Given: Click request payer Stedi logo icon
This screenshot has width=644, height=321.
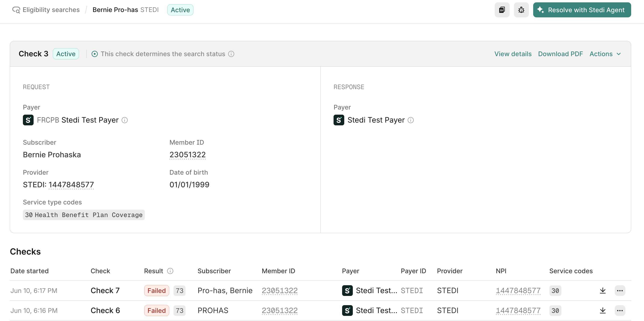Looking at the screenshot, I should [x=28, y=120].
